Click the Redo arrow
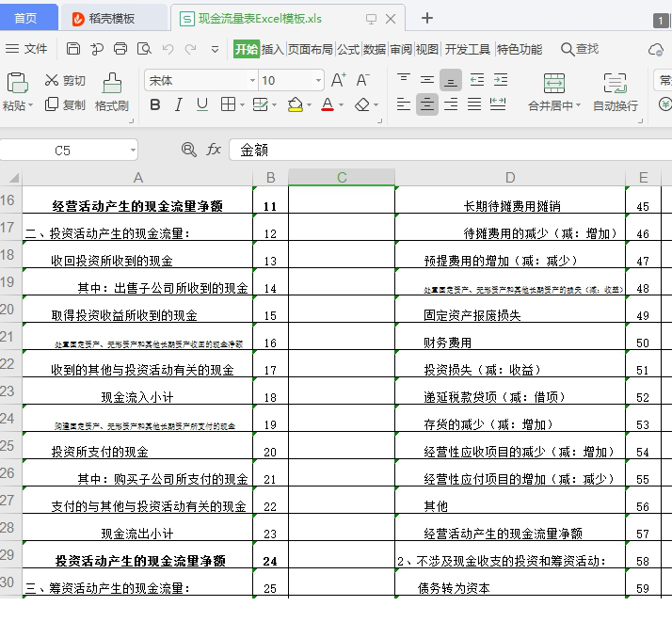The width and height of the screenshot is (672, 622). [x=191, y=49]
